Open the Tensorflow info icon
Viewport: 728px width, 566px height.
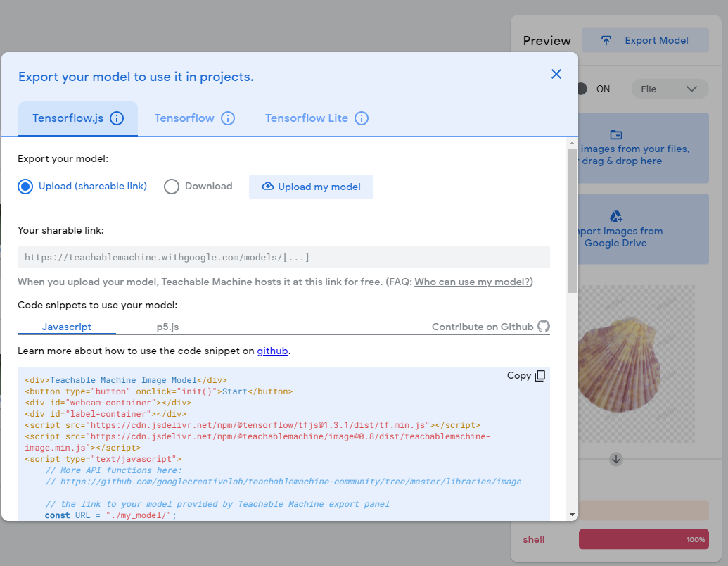tap(227, 118)
